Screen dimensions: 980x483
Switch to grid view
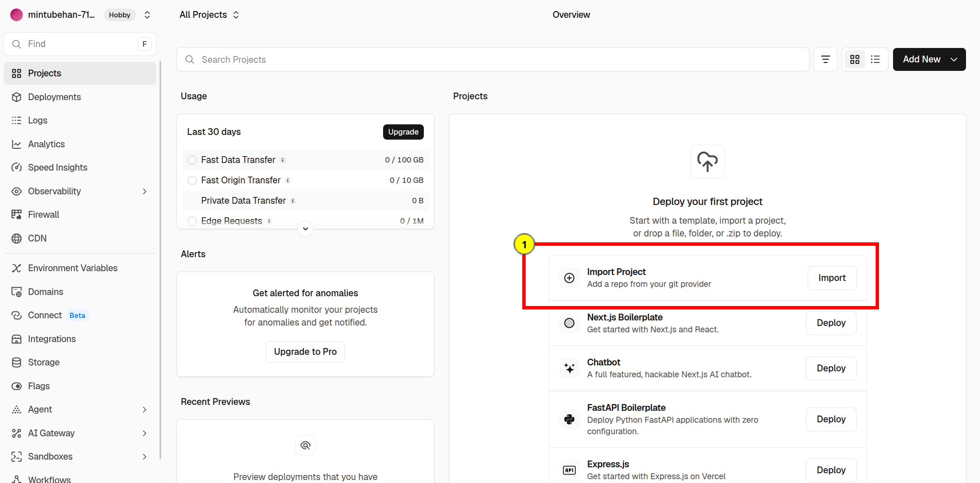[x=854, y=59]
